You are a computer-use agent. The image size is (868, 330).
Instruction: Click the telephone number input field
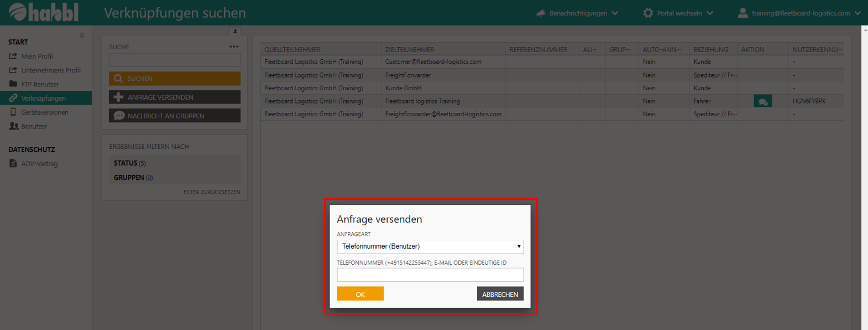click(x=430, y=275)
